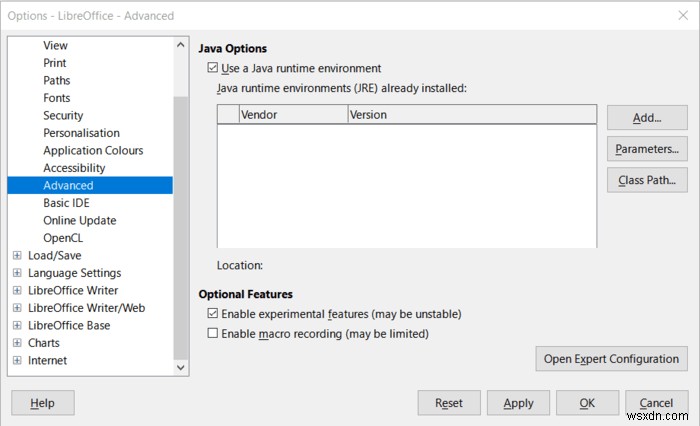Expand the Charts tree node
The width and height of the screenshot is (700, 426).
17,342
